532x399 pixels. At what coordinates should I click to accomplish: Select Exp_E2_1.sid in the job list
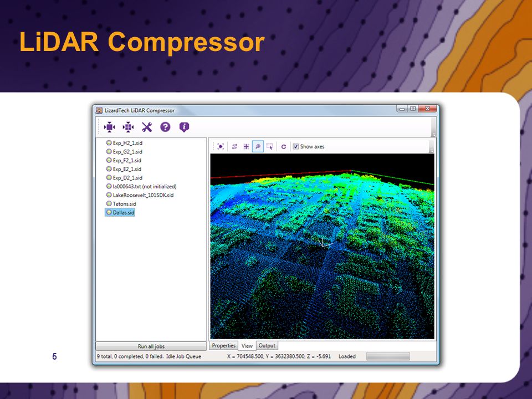[x=124, y=169]
